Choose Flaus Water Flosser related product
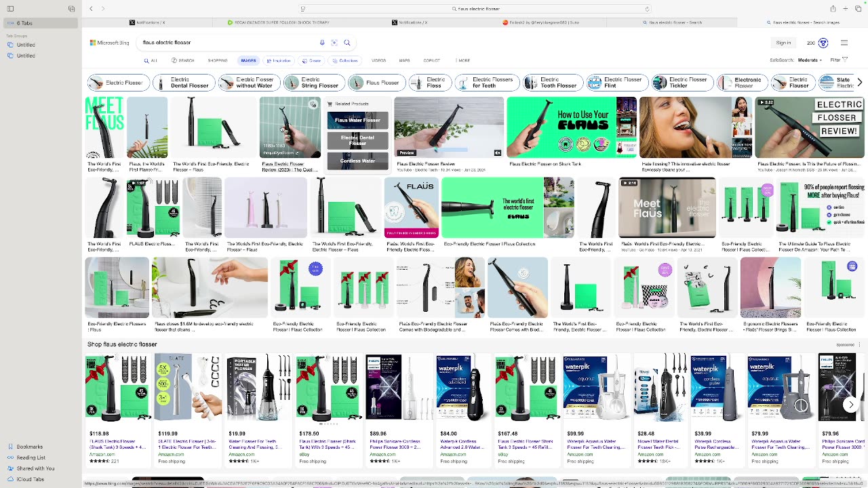868x488 pixels. coord(357,120)
